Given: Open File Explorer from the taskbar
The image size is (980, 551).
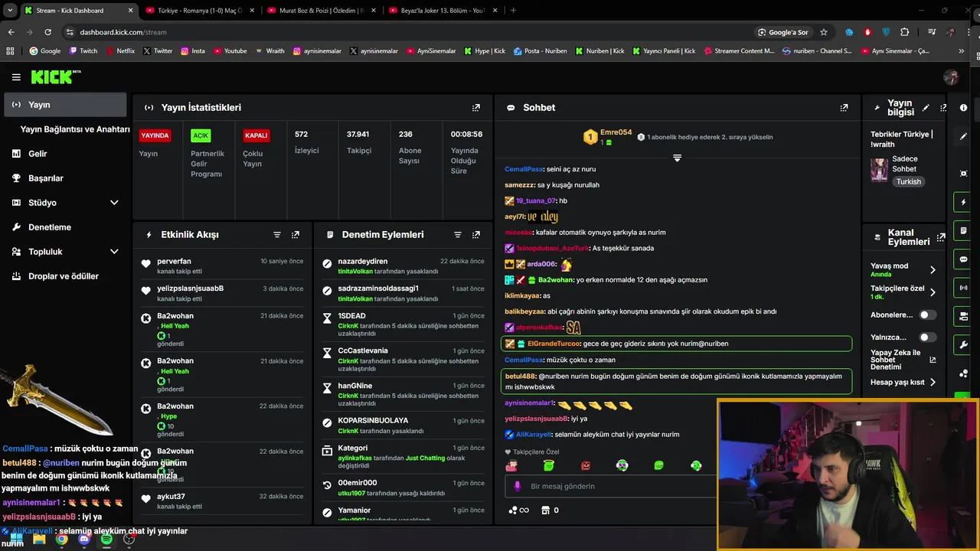Looking at the screenshot, I should [39, 539].
